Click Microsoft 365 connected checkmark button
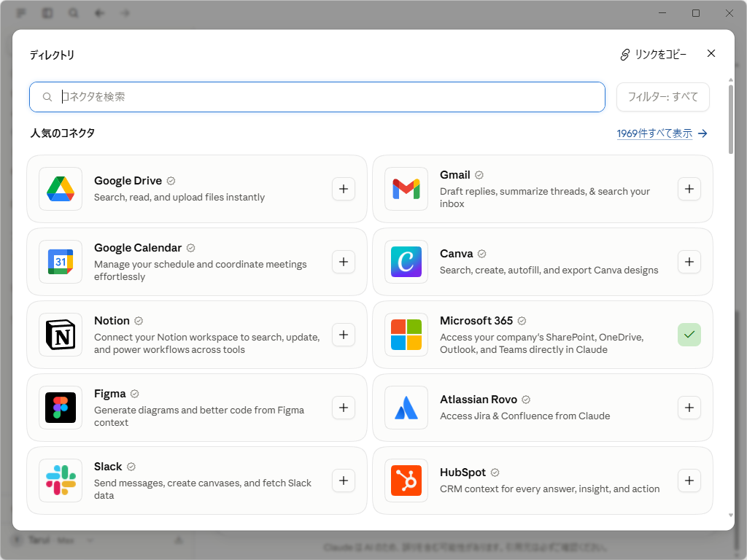747x560 pixels. coord(689,334)
